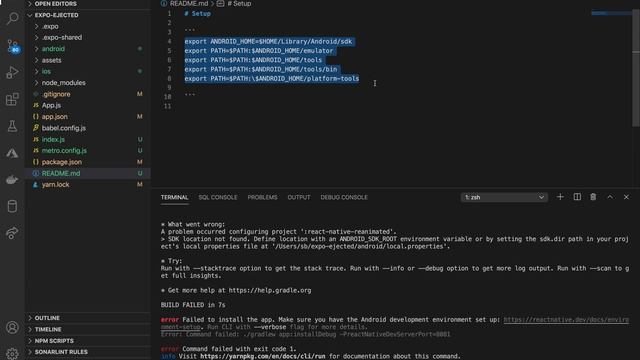Select the zsh terminal dropdown
The image size is (640, 360).
[504, 198]
